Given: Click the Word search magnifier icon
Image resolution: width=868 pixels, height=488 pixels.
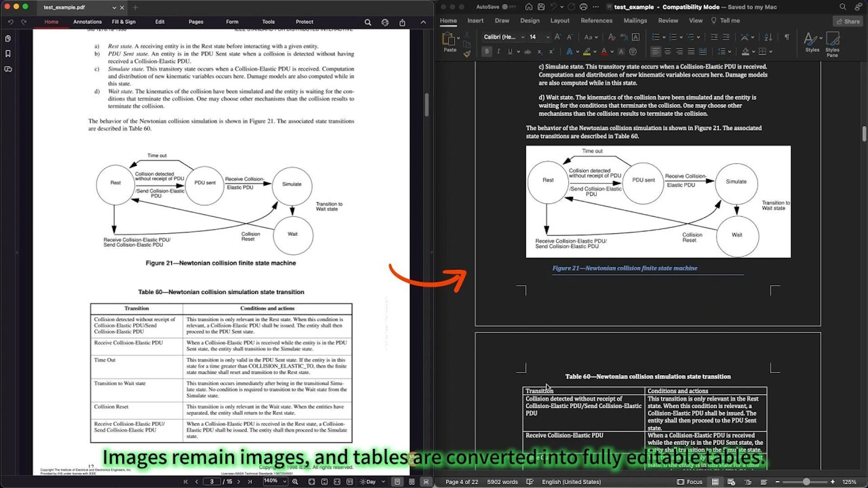Looking at the screenshot, I should (x=843, y=7).
